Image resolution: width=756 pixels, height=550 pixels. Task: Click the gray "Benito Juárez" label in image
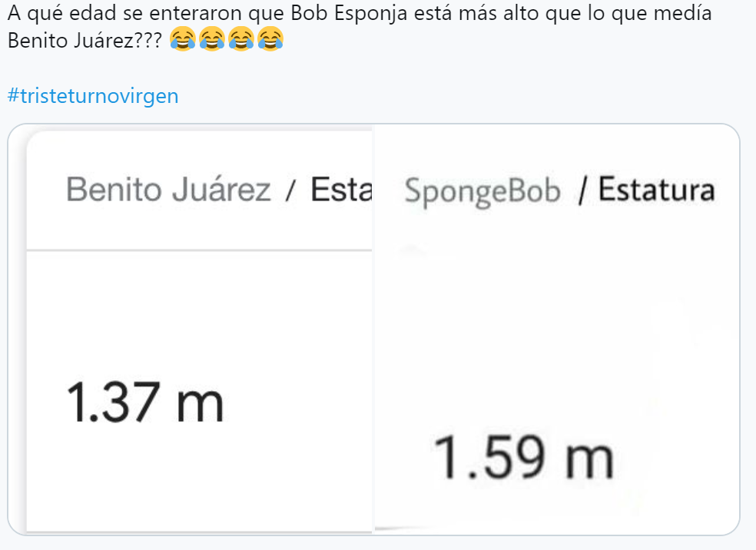coord(168,189)
